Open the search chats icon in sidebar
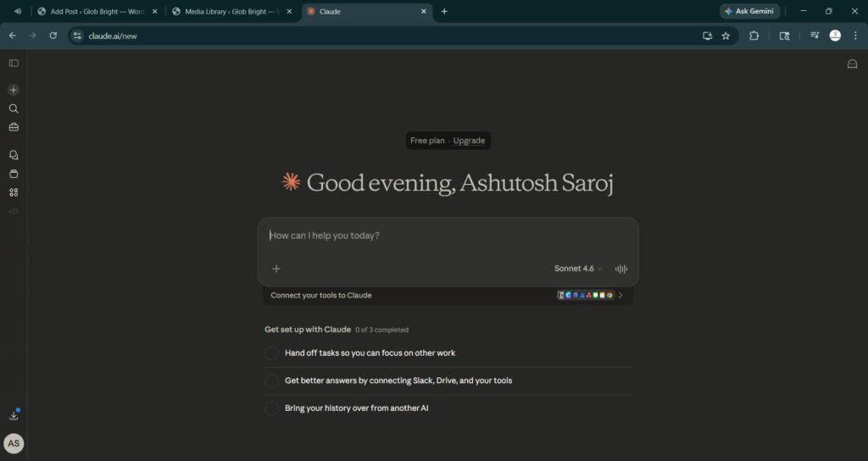Screen dimensions: 868x461 [14, 108]
